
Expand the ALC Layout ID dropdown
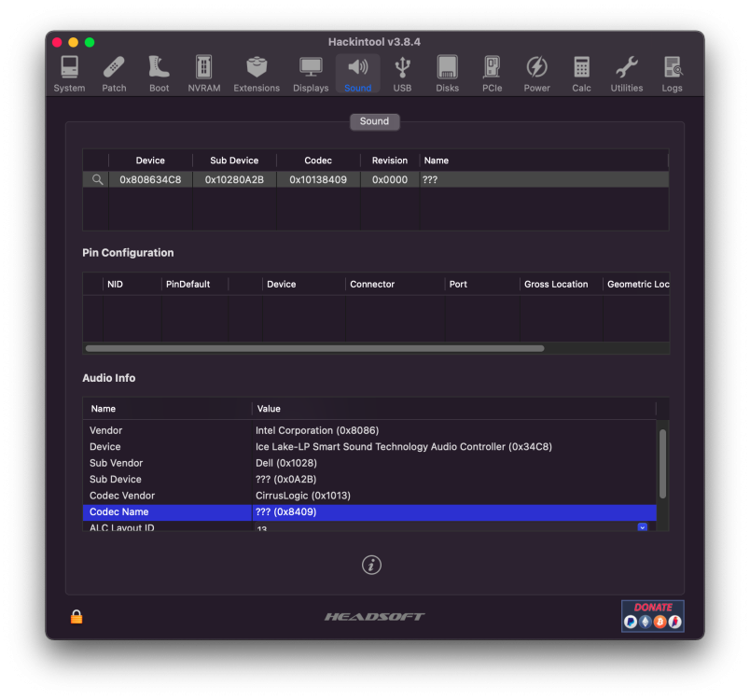coord(643,526)
